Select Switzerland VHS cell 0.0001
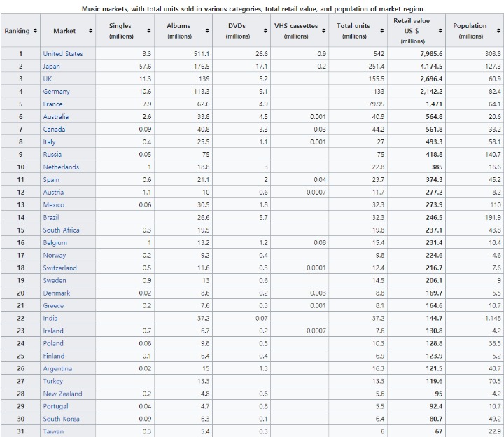504x437 pixels. click(x=300, y=268)
